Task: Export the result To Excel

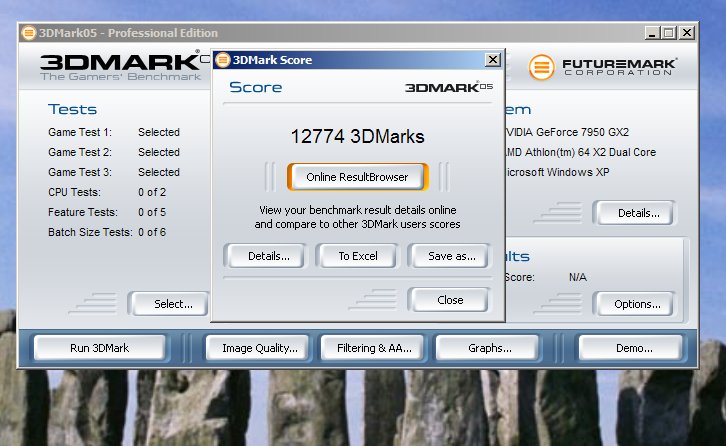Action: pos(357,256)
